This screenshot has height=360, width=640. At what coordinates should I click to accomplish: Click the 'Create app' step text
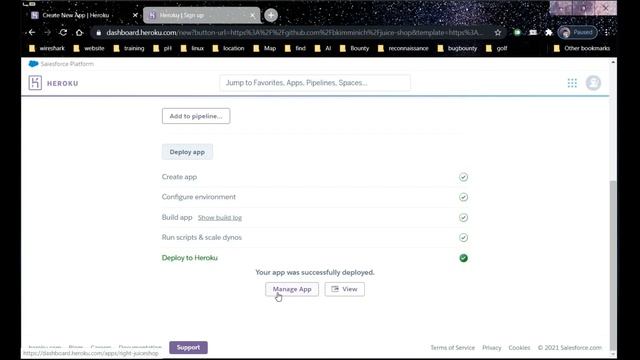tap(179, 177)
